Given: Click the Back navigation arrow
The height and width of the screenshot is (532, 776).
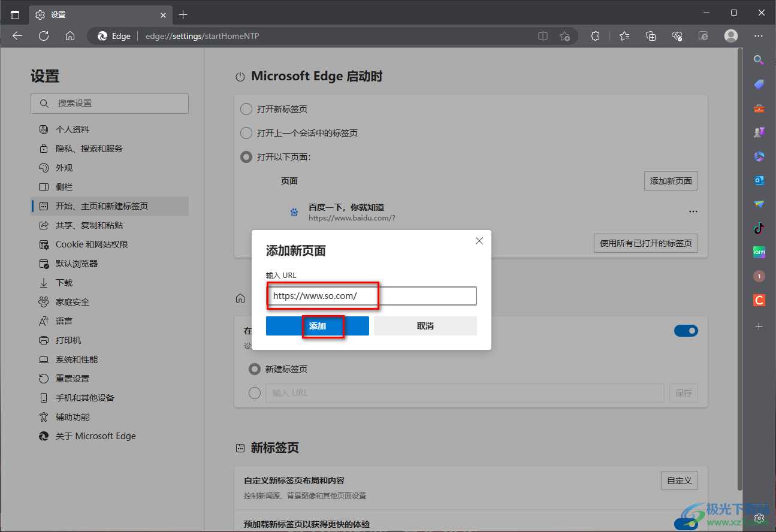Looking at the screenshot, I should click(x=17, y=36).
